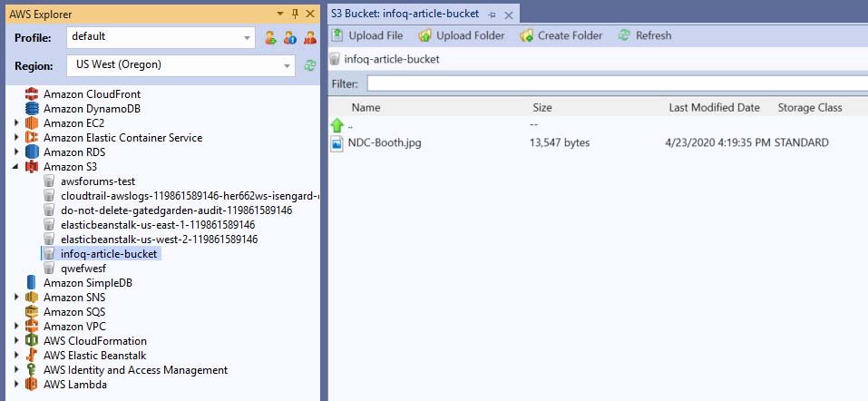Sort by the Storage Class column header
The image size is (868, 401).
pyautogui.click(x=810, y=108)
